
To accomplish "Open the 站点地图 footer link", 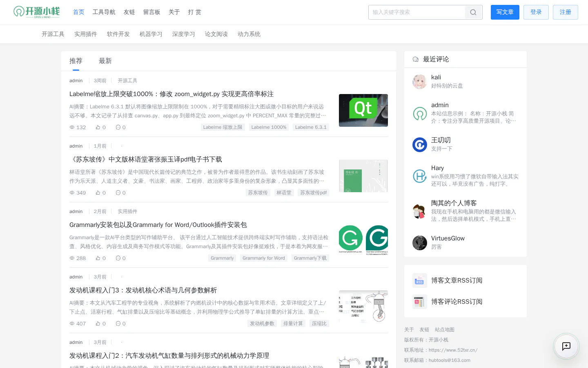I will click(x=445, y=330).
